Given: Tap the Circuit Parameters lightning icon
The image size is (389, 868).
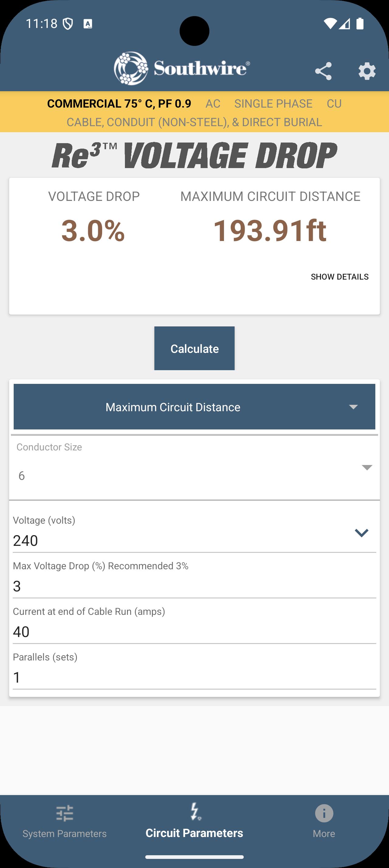Looking at the screenshot, I should [194, 811].
